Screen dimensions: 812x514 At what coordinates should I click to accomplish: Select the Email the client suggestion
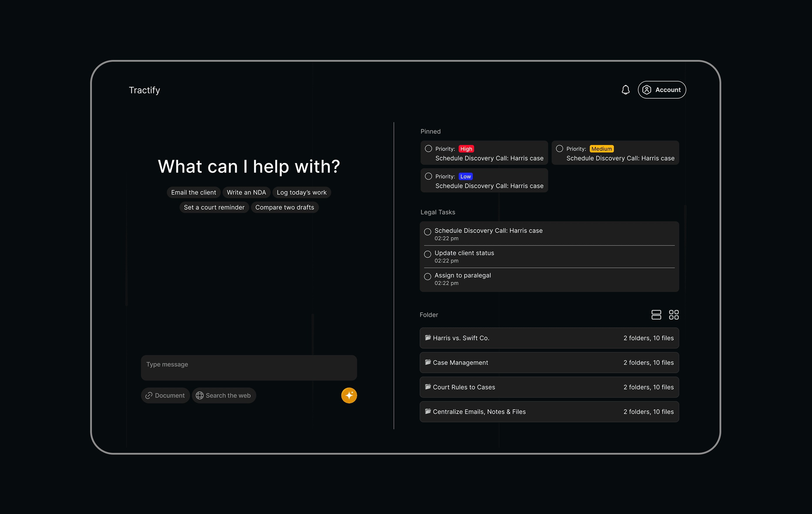[x=194, y=192]
